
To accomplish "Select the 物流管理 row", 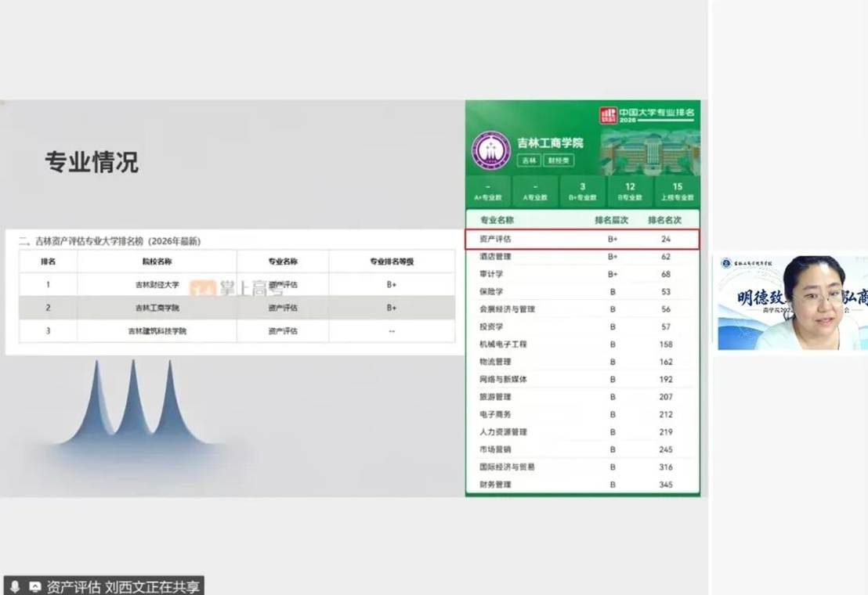I will pyautogui.click(x=582, y=362).
